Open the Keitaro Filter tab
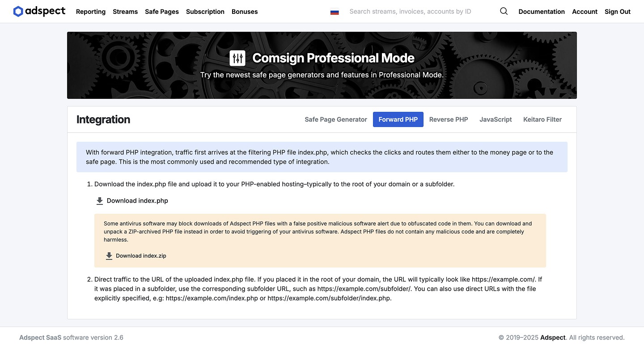 (542, 119)
